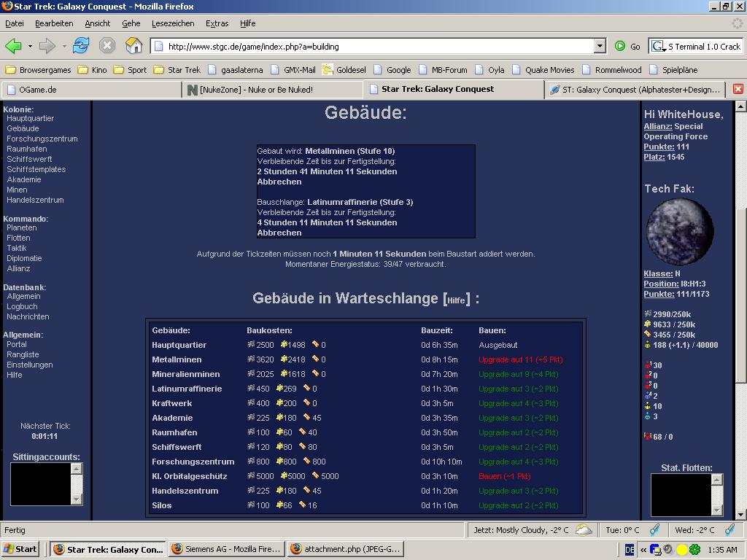
Task: Click Abbrechen for Metallminen construction
Action: pos(279,182)
